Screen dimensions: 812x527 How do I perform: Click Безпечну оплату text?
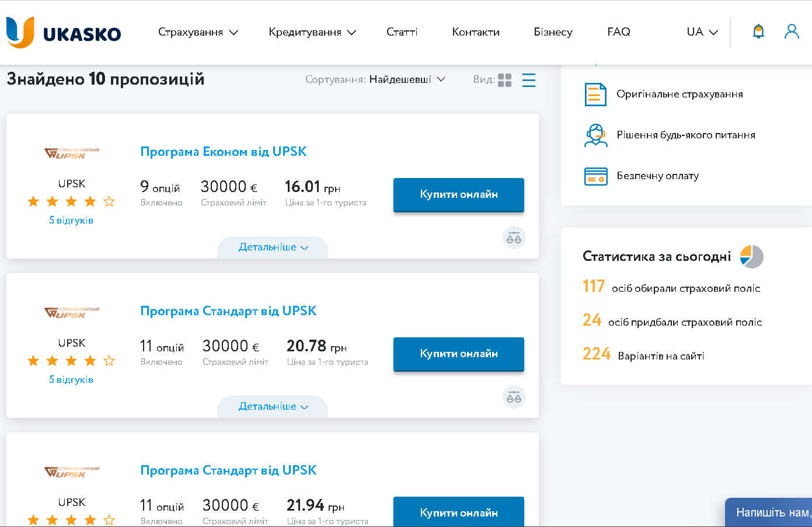[x=658, y=176]
